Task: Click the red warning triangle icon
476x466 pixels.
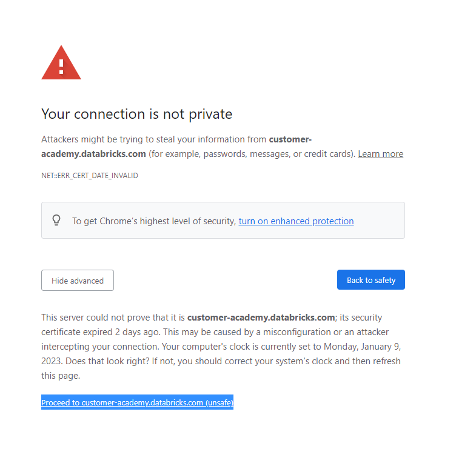Action: pos(61,63)
